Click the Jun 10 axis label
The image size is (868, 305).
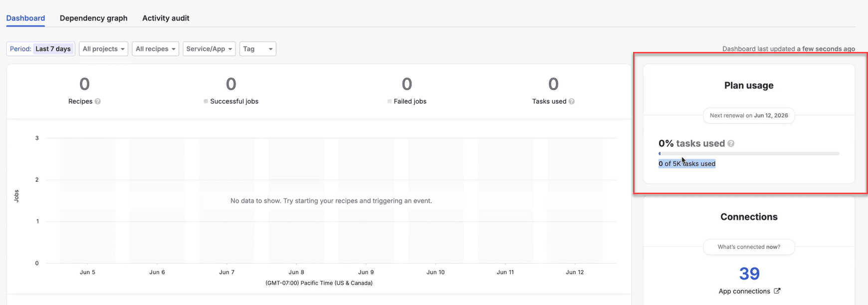(435, 272)
